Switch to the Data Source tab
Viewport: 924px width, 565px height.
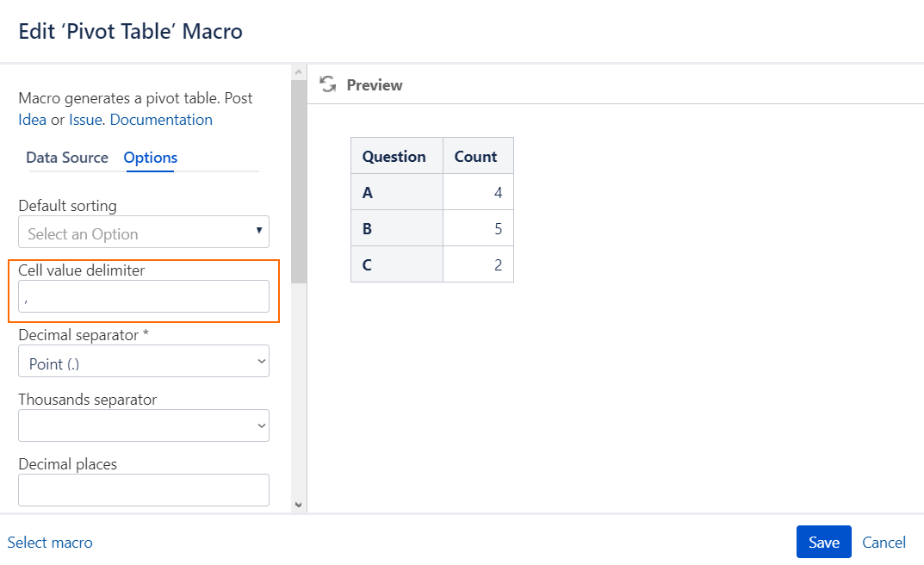tap(67, 158)
